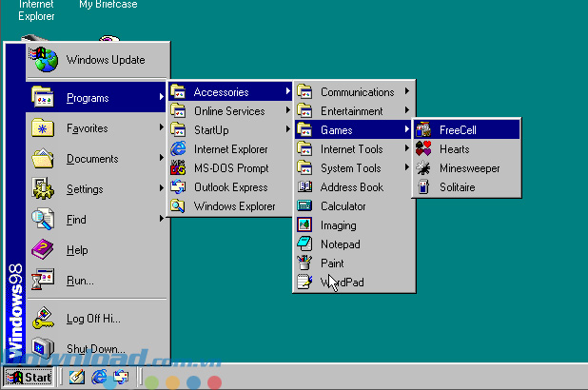The height and width of the screenshot is (390, 588).
Task: Click the Calculator icon in Accessories
Action: click(304, 205)
